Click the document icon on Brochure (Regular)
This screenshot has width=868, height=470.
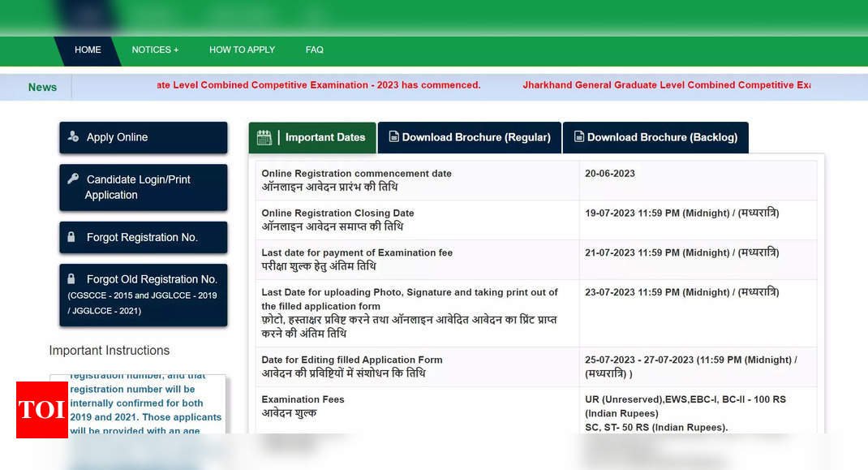tap(394, 136)
